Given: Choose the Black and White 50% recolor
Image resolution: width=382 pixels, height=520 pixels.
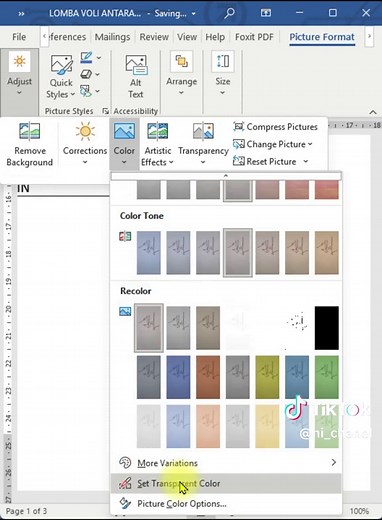Looking at the screenshot, I should pyautogui.click(x=297, y=328).
